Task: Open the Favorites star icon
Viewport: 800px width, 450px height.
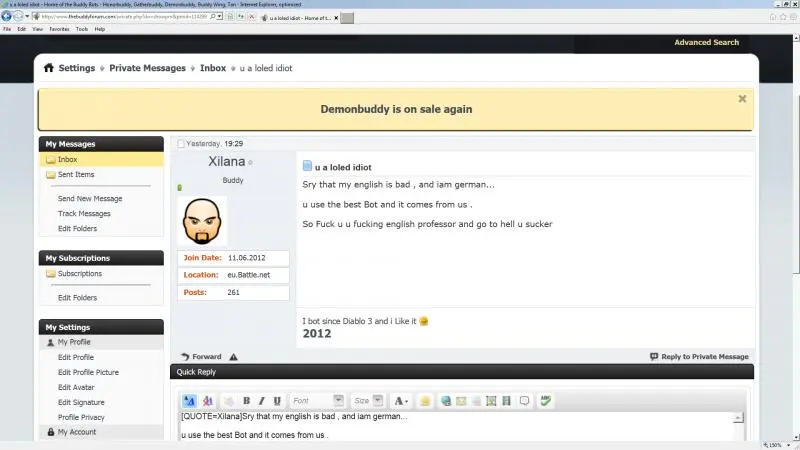Action: point(783,17)
